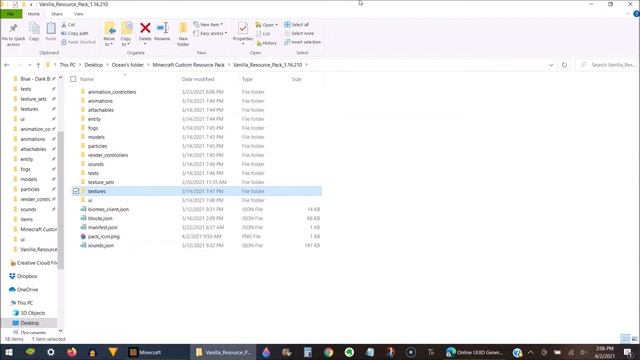This screenshot has width=640, height=360.
Task: Open Chrome from the taskbar
Action: [x=329, y=352]
